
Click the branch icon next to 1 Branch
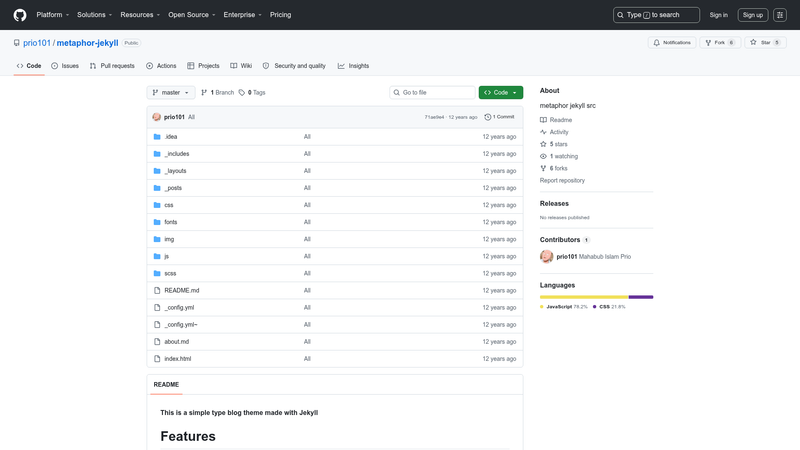(204, 92)
